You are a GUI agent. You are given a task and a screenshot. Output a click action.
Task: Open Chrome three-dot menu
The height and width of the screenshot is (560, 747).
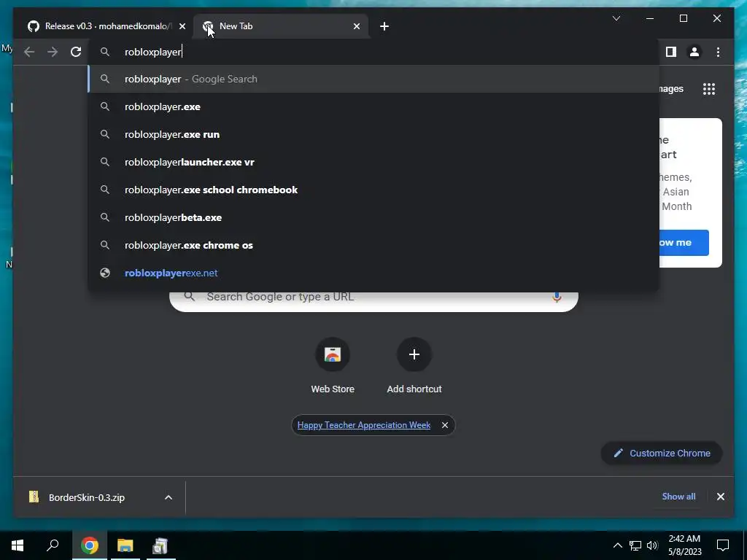(718, 52)
